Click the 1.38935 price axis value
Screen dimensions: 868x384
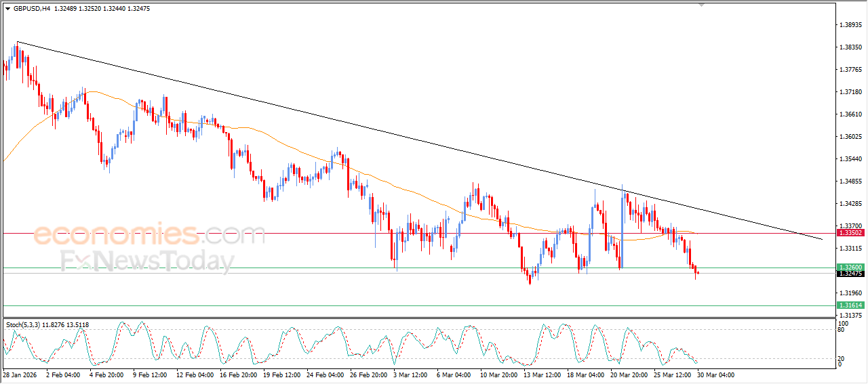pos(850,25)
